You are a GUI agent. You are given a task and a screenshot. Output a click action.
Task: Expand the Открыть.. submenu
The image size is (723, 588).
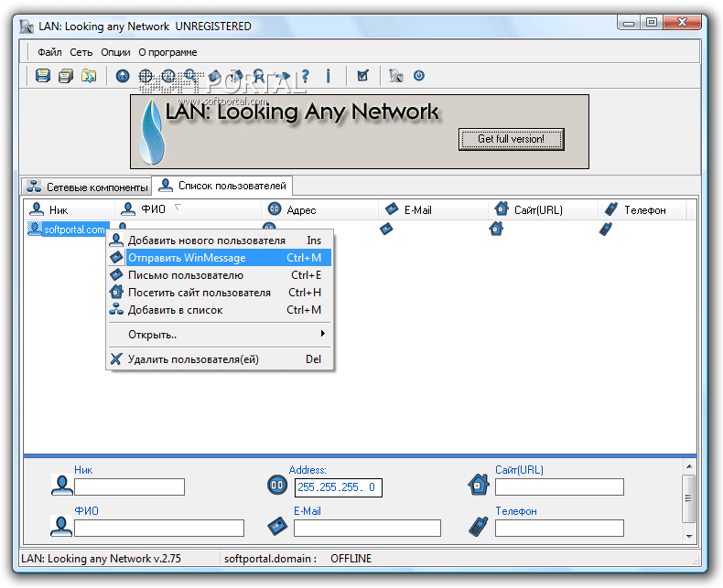220,335
